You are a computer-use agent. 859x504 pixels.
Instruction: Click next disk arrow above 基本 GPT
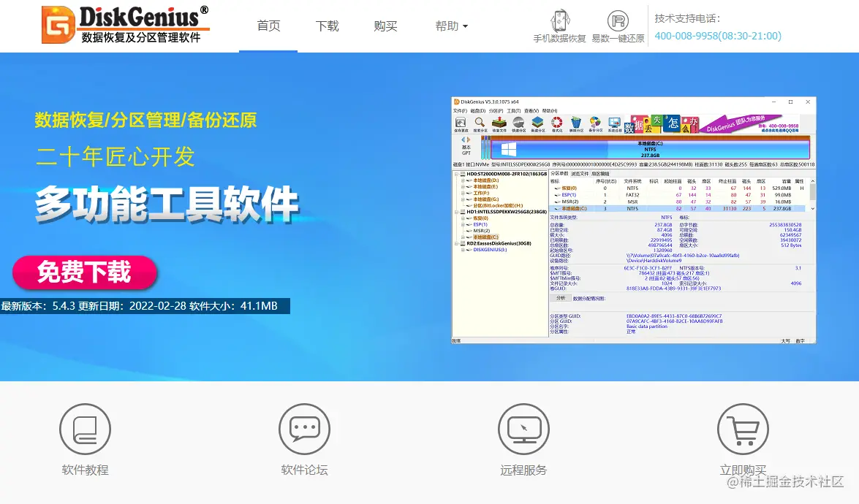[x=469, y=140]
